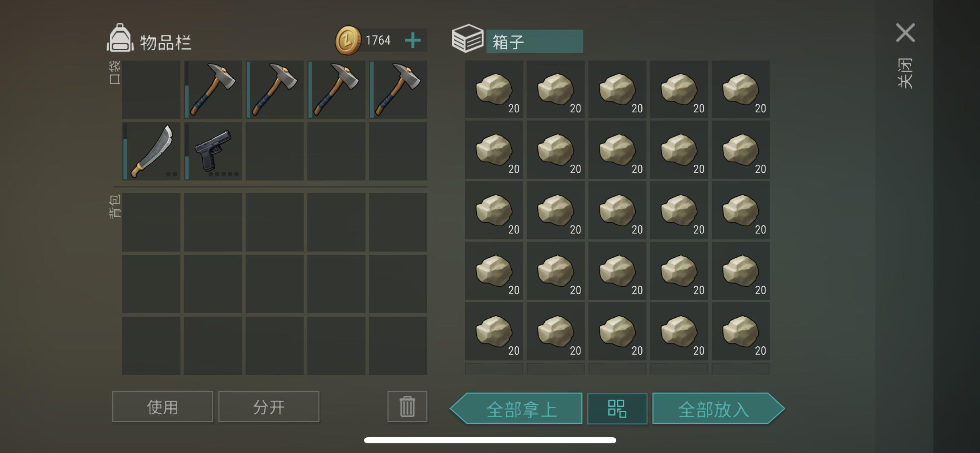Viewport: 980px width, 453px height.
Task: Tap the first empty backpack slot
Action: (151, 222)
